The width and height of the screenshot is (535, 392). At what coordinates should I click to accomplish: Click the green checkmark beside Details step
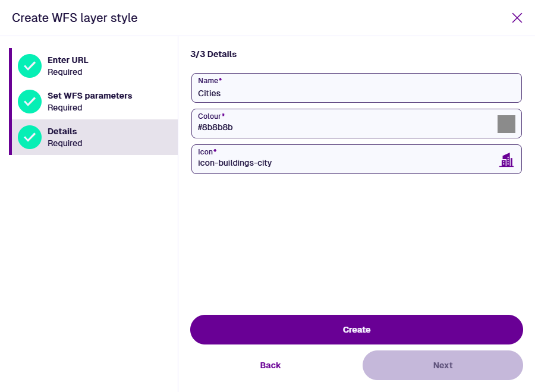30,137
